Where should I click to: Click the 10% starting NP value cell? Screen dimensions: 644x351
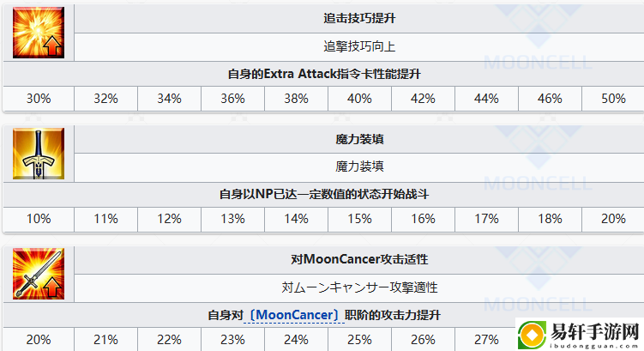click(39, 219)
